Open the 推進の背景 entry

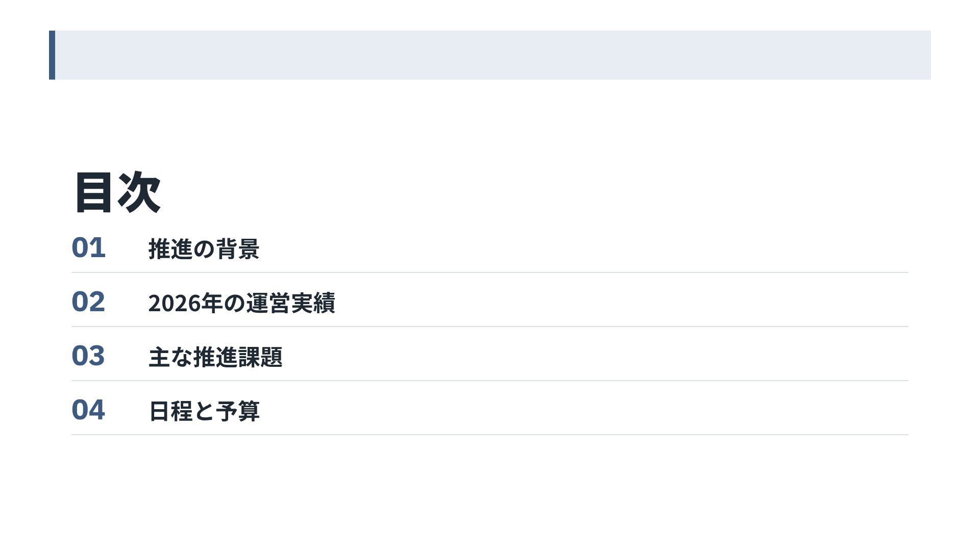click(x=204, y=249)
